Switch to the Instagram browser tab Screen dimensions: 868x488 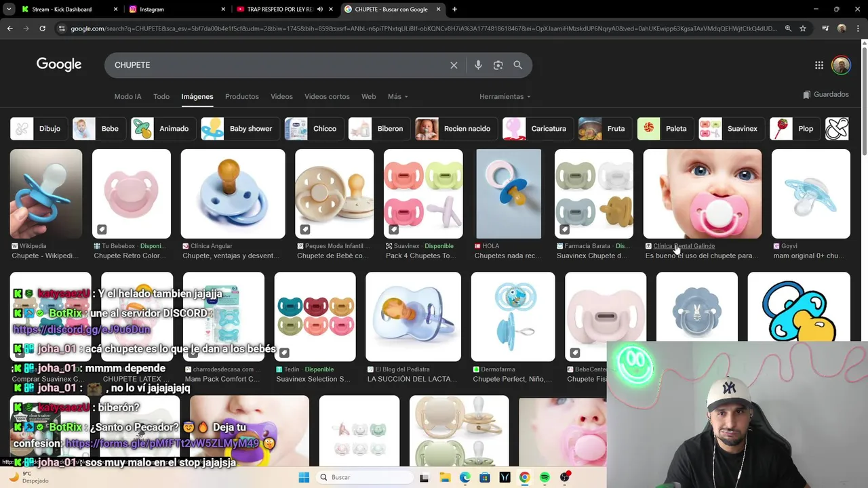click(176, 9)
